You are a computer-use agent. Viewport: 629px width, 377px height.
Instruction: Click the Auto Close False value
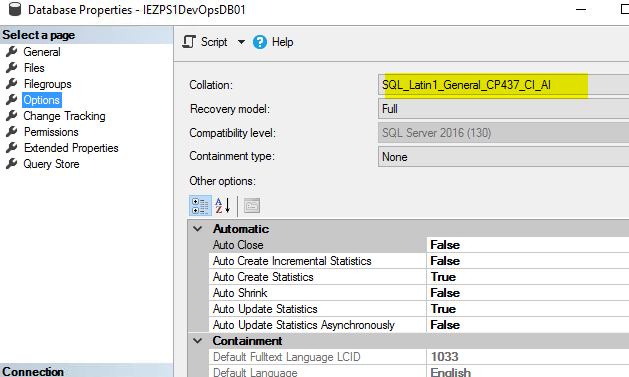point(445,245)
